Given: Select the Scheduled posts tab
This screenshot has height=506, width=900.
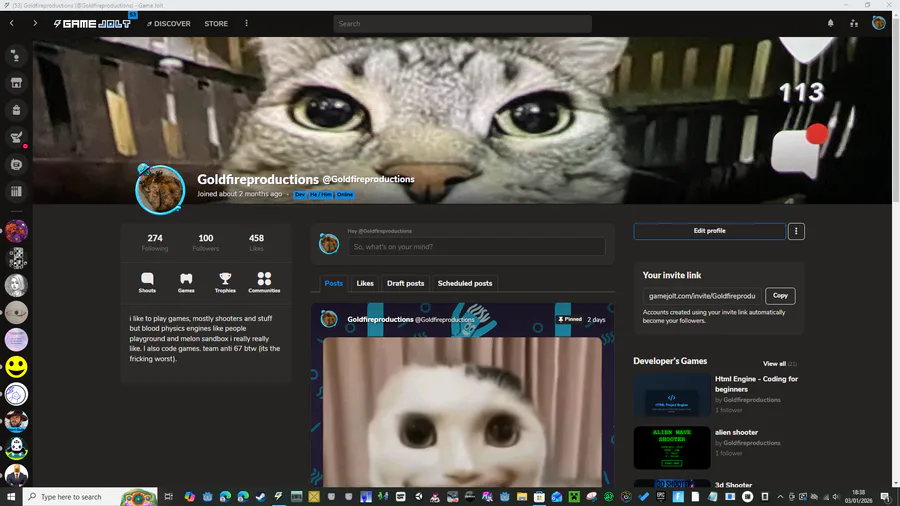Looking at the screenshot, I should click(464, 283).
